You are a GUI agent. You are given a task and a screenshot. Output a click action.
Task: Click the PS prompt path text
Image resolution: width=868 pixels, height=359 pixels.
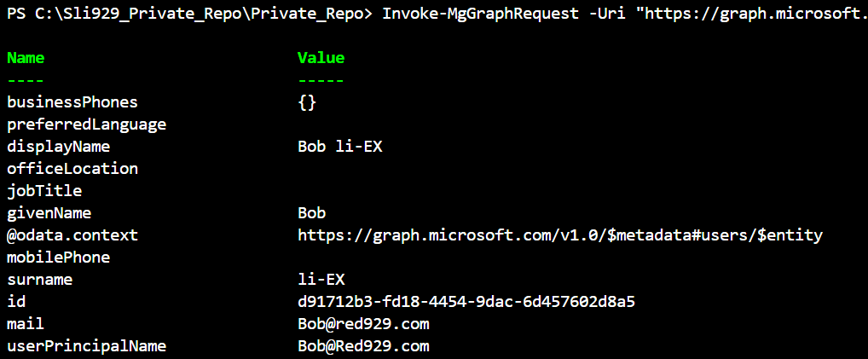[188, 14]
